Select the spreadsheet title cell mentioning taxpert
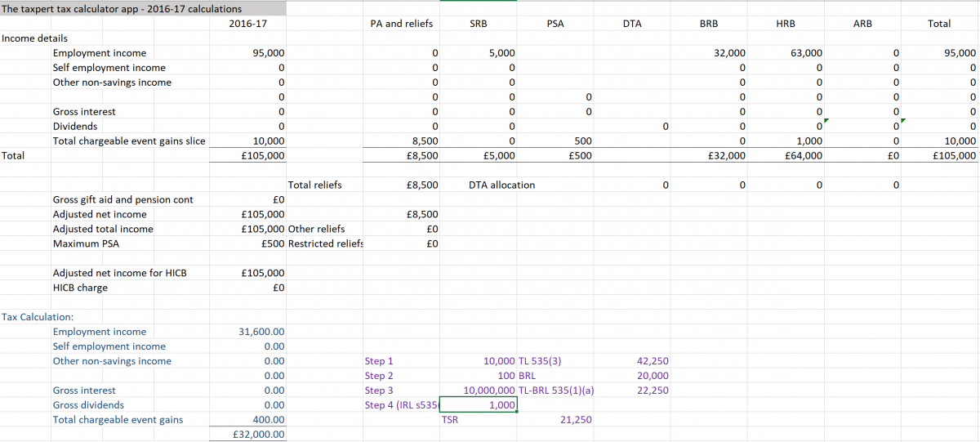 click(x=121, y=8)
